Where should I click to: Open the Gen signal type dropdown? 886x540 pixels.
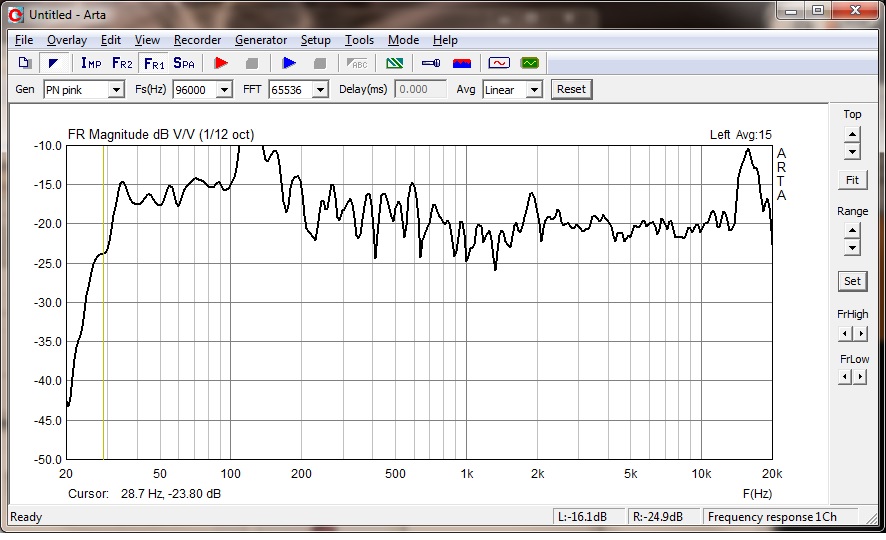(116, 90)
